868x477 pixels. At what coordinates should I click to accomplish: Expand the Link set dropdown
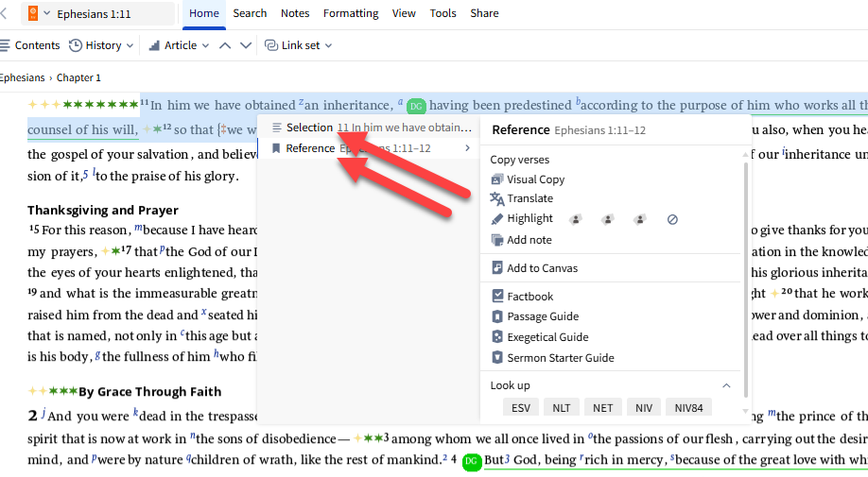(328, 46)
